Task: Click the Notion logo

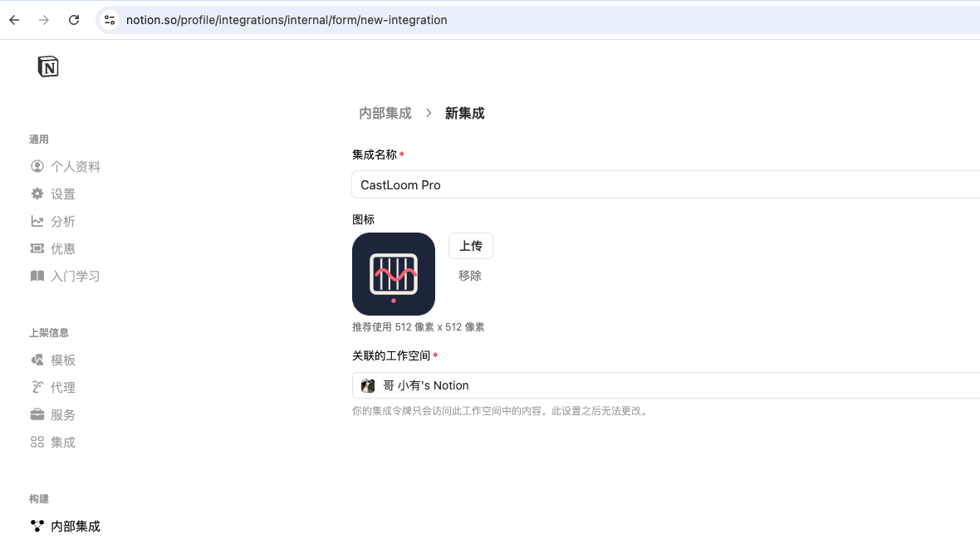Action: [48, 66]
